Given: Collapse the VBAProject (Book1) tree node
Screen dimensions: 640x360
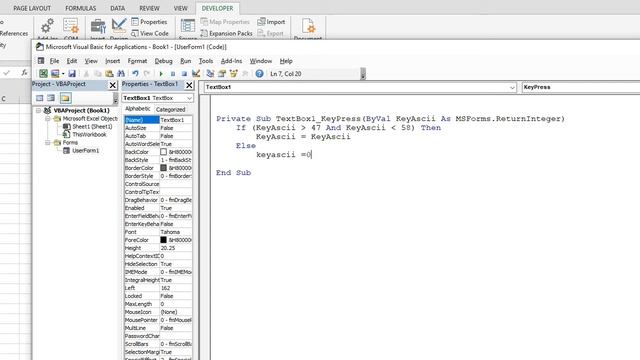Looking at the screenshot, I should pyautogui.click(x=38, y=111).
